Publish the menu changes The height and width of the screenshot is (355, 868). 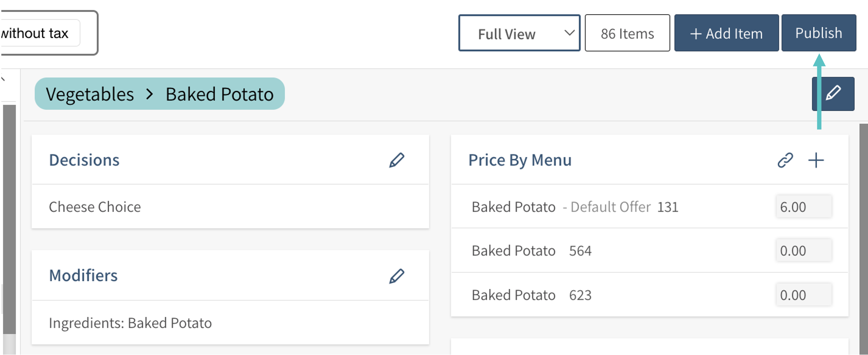point(819,33)
